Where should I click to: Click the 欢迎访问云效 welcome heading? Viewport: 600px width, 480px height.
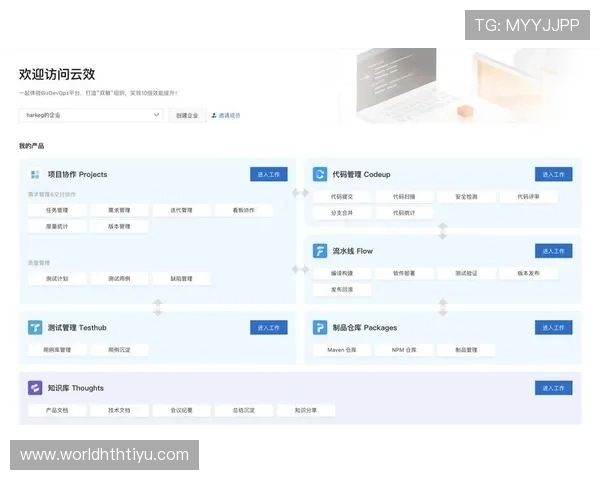[x=57, y=74]
